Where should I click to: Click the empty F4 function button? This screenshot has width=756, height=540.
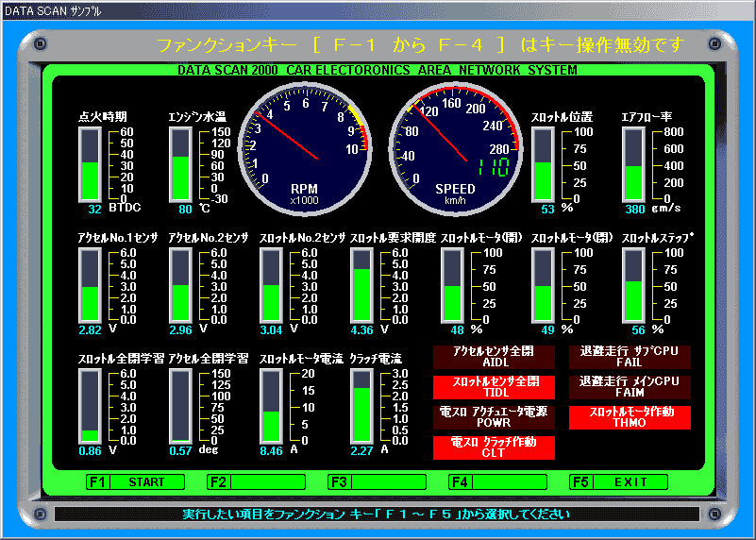point(498,481)
